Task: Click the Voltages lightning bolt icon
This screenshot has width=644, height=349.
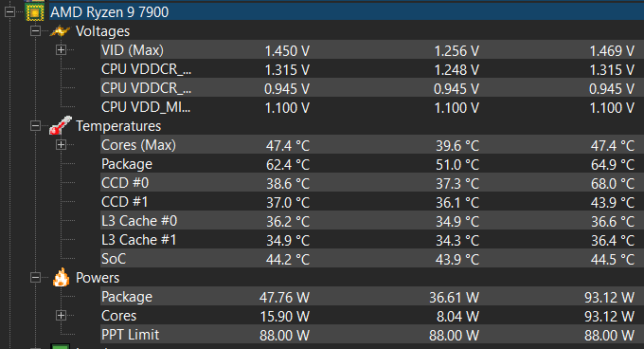Action: tap(60, 31)
